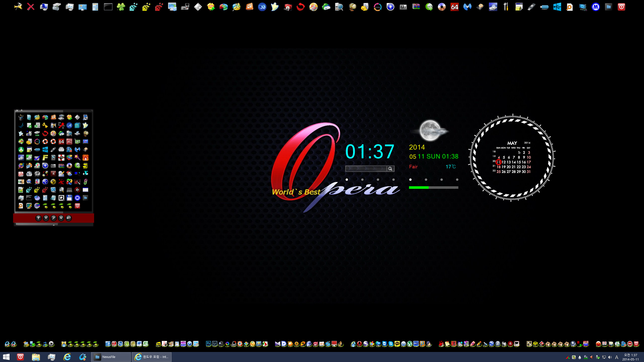The image size is (644, 362).
Task: Launch the green ISO disc icon in top dock
Action: [x=429, y=7]
